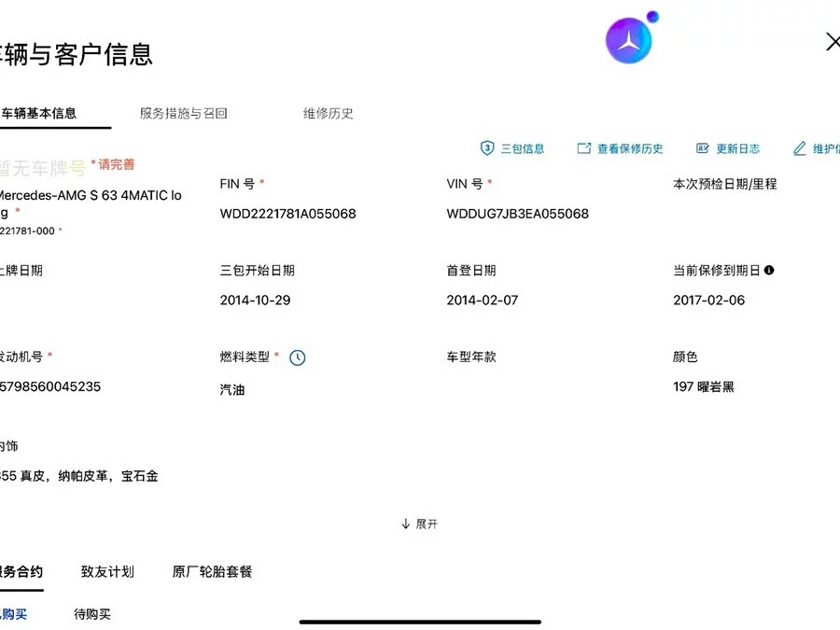840x630 pixels.
Task: Open the 原厂轮胎套餐 tab
Action: click(212, 571)
